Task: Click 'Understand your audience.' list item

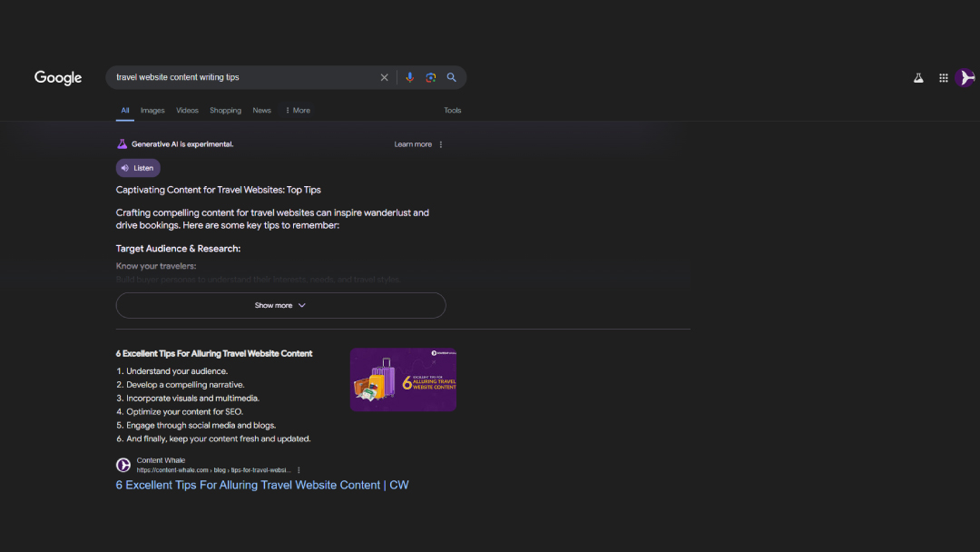Action: click(177, 371)
